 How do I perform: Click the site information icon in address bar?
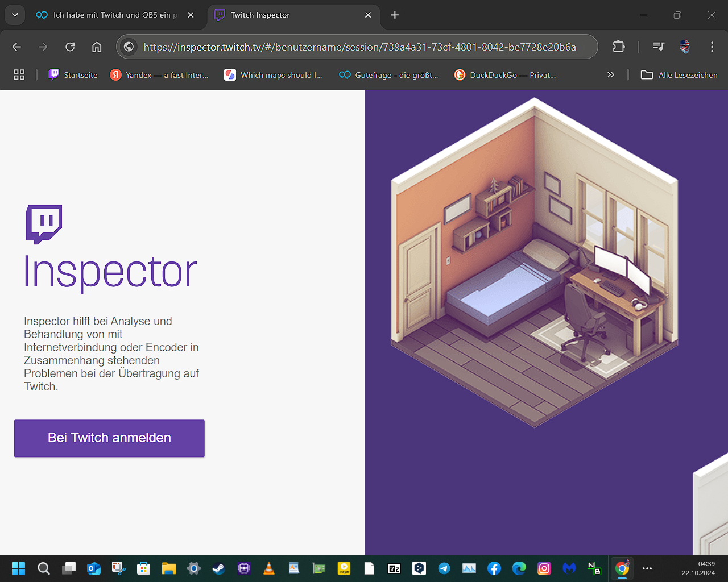point(129,47)
